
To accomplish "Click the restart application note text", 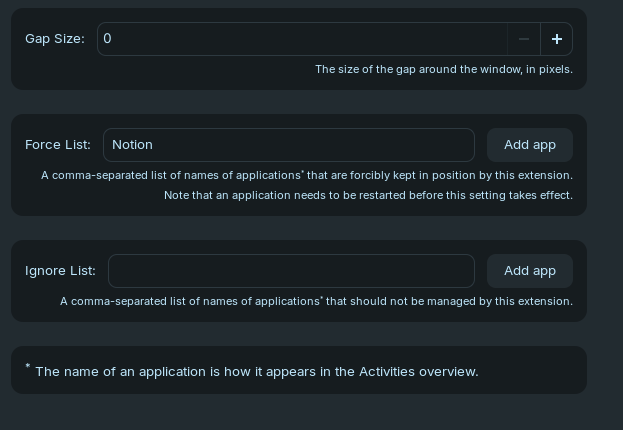I will pyautogui.click(x=368, y=195).
